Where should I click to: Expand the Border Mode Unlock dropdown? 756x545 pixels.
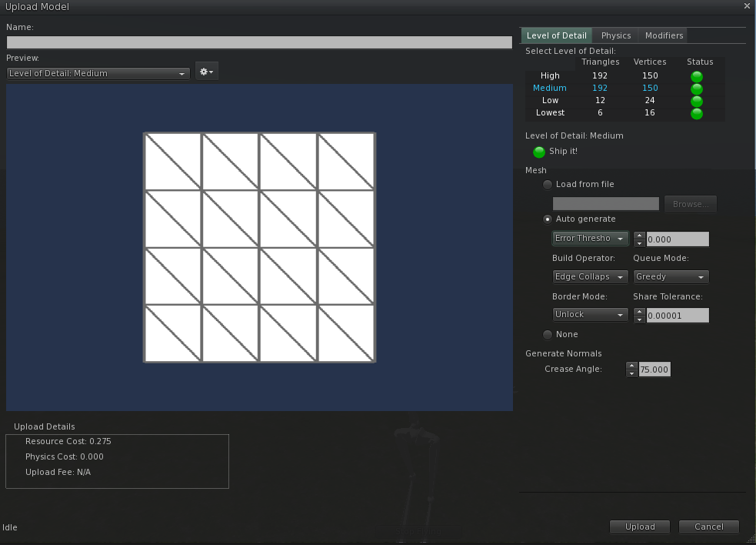pos(590,315)
